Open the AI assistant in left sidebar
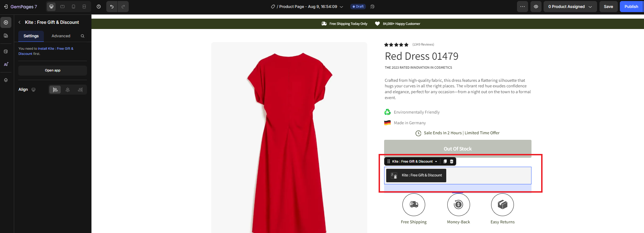Viewport: 644px width, 233px height. (x=6, y=64)
